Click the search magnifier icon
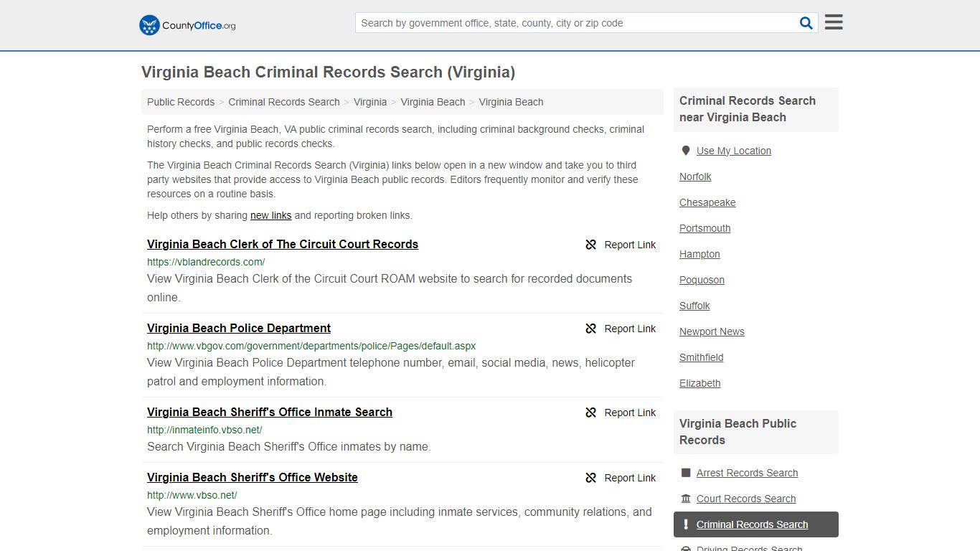Image resolution: width=980 pixels, height=551 pixels. 806,23
